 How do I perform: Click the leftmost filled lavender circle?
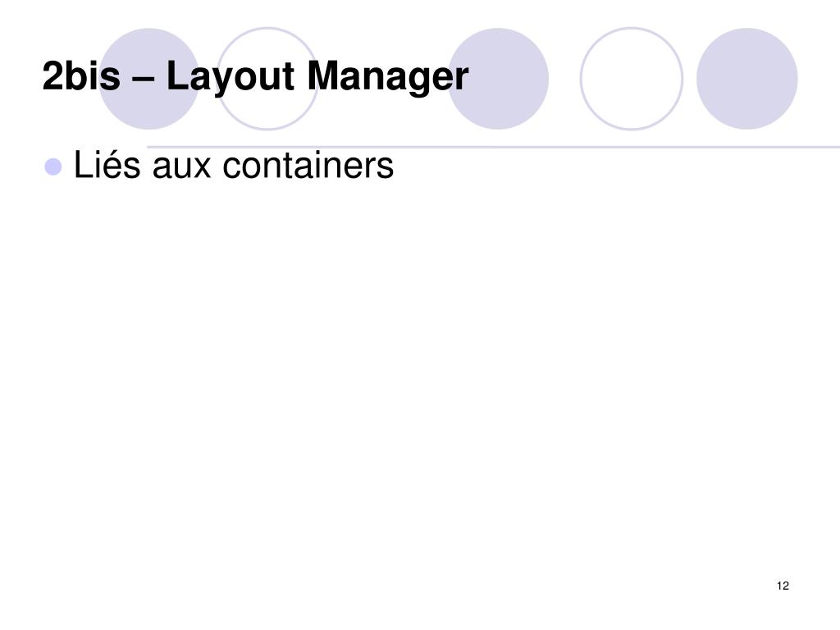tap(149, 79)
